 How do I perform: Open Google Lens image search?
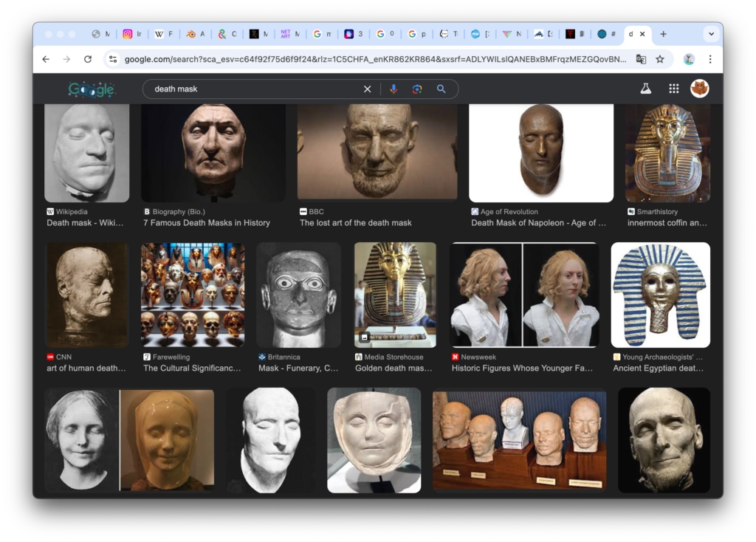point(417,89)
